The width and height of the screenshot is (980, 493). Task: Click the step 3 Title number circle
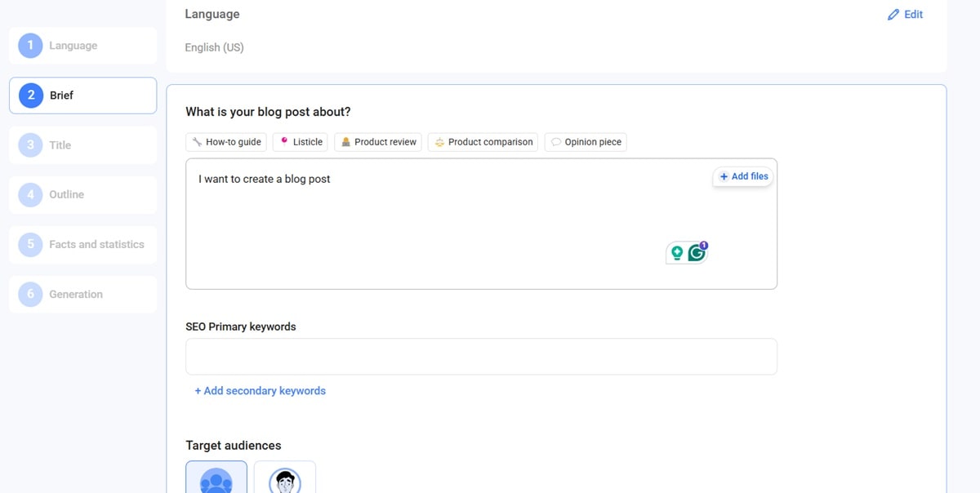30,145
